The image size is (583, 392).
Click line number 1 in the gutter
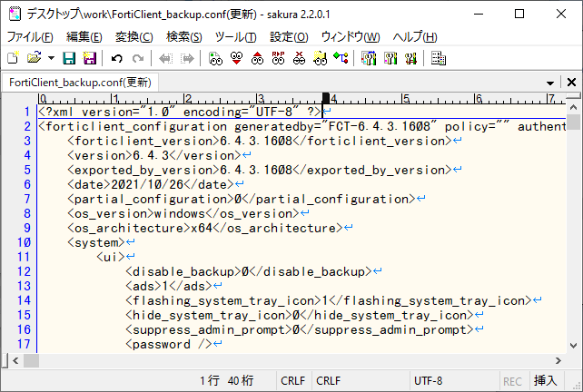[x=26, y=112]
